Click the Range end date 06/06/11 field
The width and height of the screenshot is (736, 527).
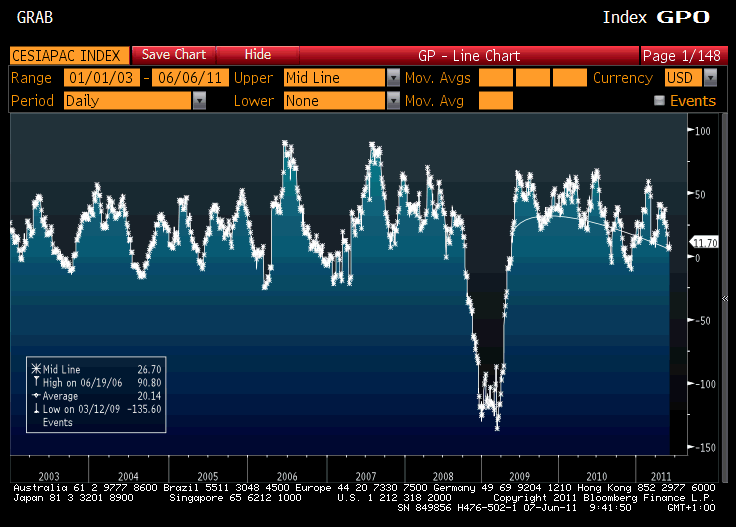(x=188, y=78)
